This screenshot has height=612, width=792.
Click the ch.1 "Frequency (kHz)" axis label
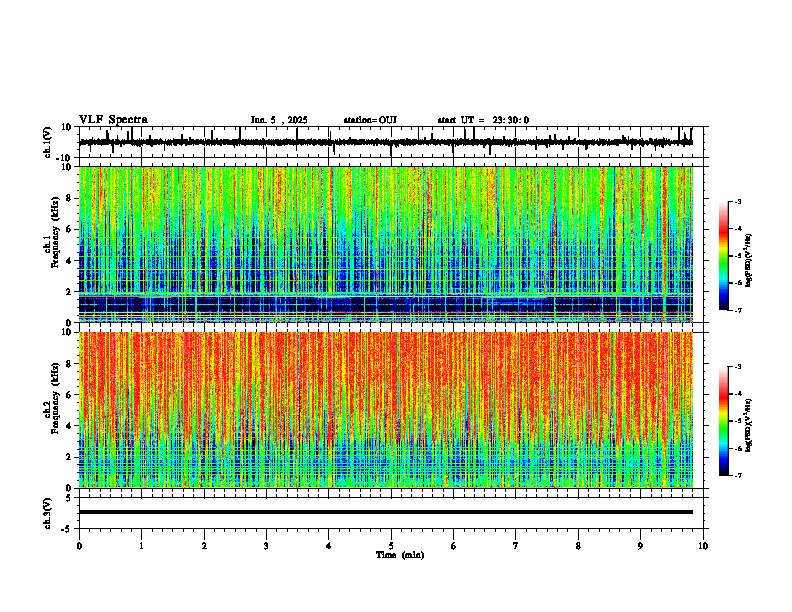click(x=55, y=232)
